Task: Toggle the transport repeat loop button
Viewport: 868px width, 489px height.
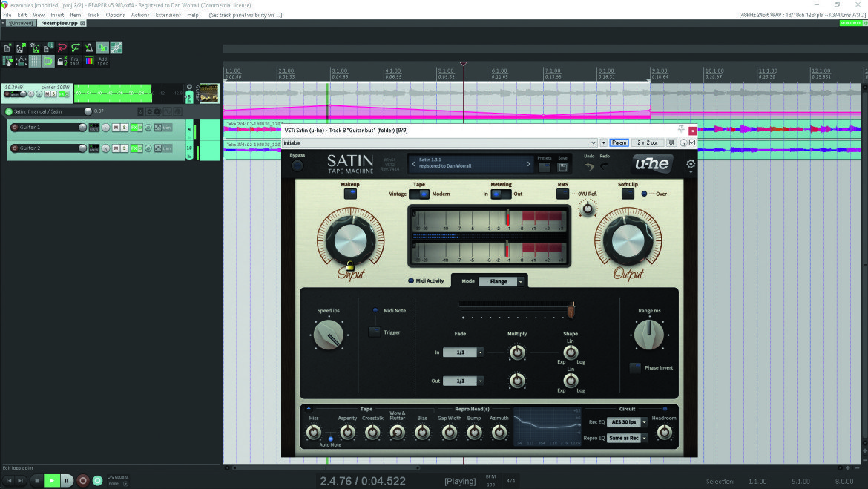Action: pos(97,481)
